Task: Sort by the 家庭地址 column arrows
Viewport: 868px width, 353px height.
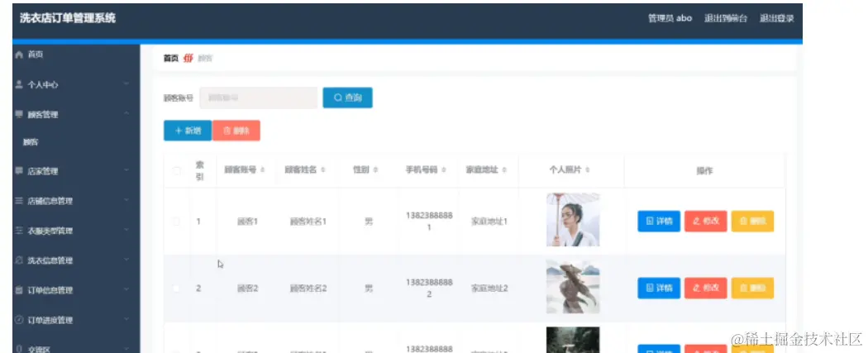Action: click(504, 169)
